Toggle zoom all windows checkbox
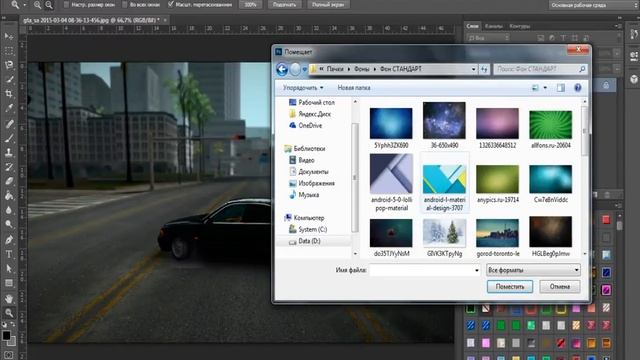 click(x=125, y=5)
